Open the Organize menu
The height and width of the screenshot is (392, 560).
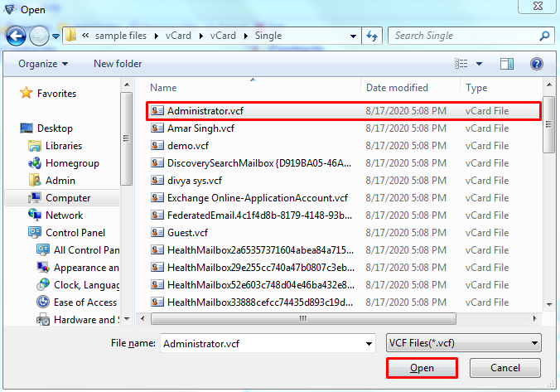43,64
